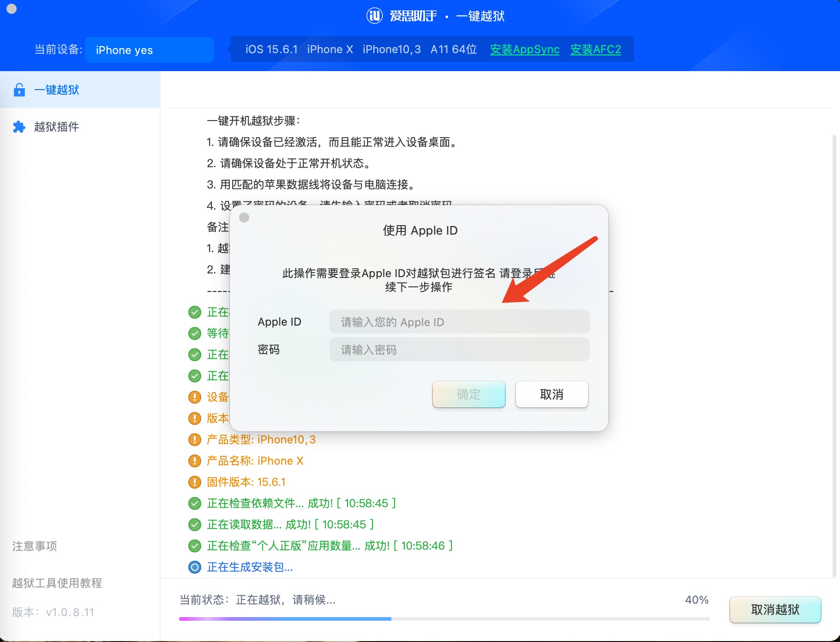Click the Apple ID input field

459,321
